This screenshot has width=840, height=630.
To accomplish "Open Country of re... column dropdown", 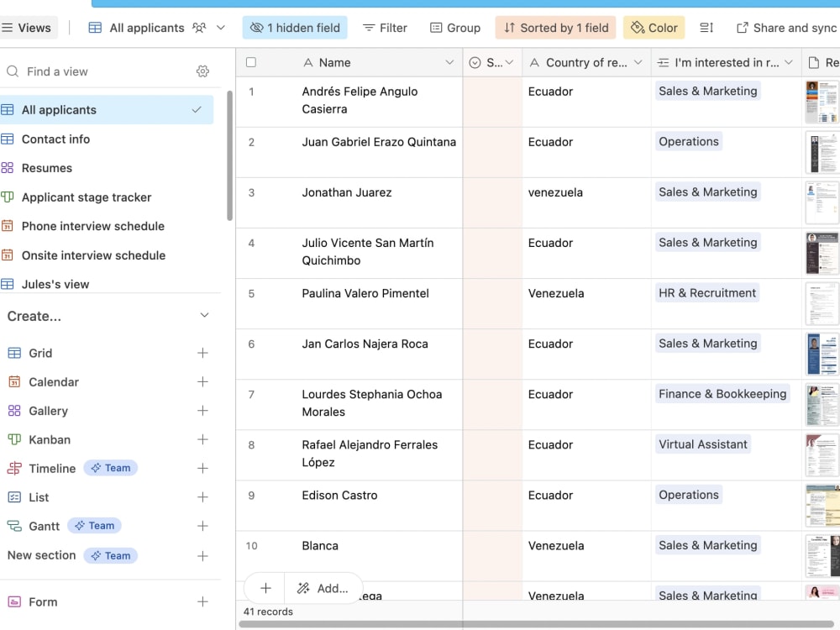I will pyautogui.click(x=638, y=63).
